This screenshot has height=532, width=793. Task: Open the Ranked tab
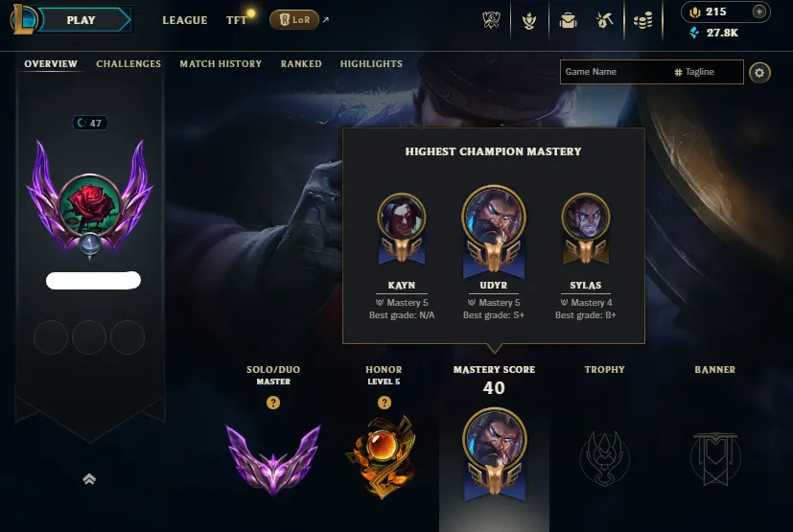(x=301, y=63)
